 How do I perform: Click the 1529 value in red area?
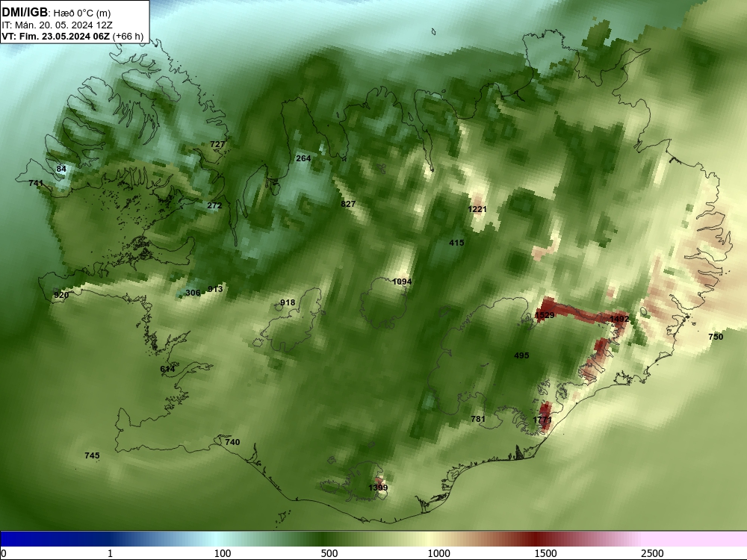pos(545,315)
